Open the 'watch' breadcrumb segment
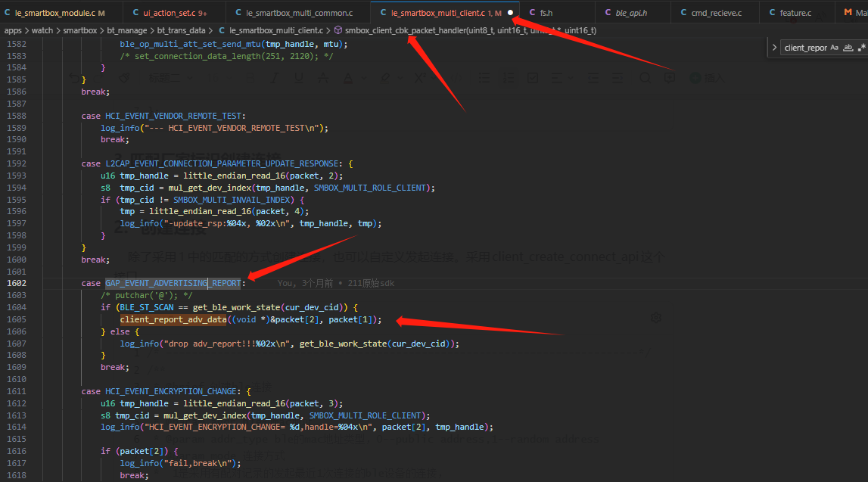The image size is (868, 482). (x=42, y=30)
